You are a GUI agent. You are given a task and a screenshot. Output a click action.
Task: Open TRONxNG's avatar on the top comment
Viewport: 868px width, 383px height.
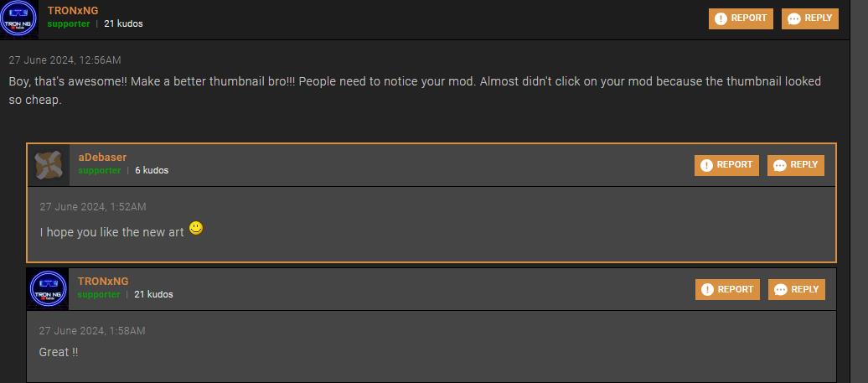pyautogui.click(x=18, y=18)
